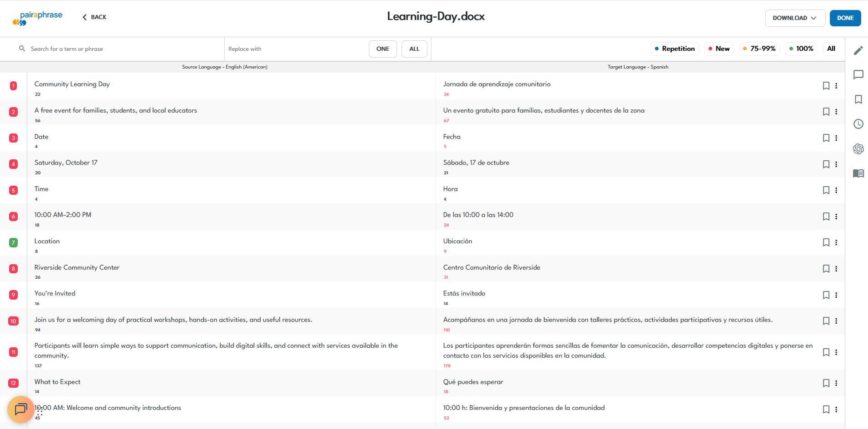Edit translation 'Qué puedes esperar'
This screenshot has width=868, height=429.
(473, 382)
